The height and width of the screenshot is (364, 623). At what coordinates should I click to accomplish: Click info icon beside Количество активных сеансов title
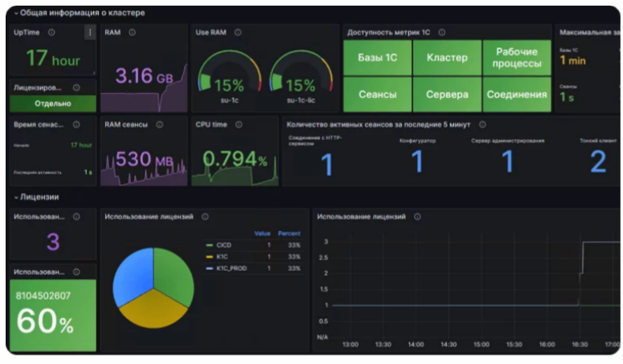(x=482, y=125)
